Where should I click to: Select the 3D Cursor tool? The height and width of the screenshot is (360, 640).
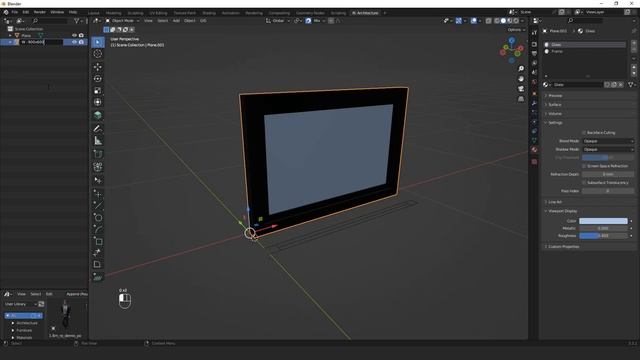98,54
